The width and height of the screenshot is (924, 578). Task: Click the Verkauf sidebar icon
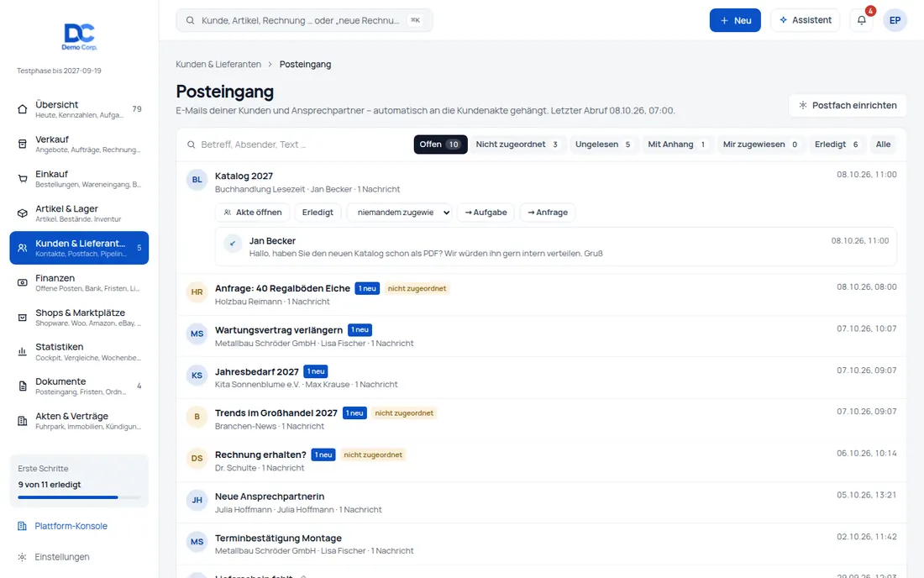tap(23, 144)
